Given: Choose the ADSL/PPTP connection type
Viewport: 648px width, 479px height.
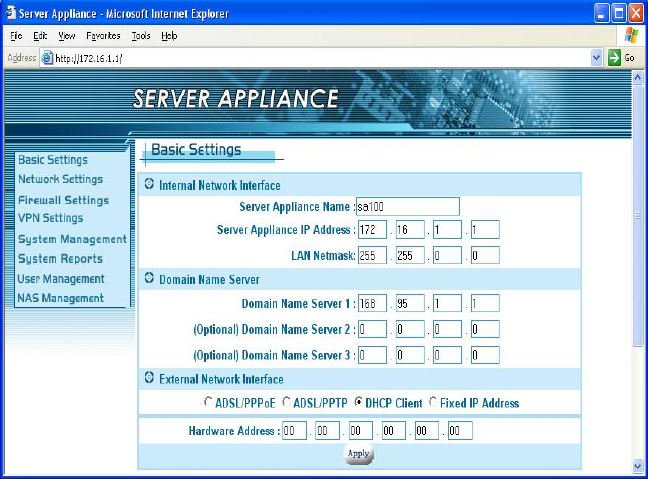Looking at the screenshot, I should pos(287,403).
